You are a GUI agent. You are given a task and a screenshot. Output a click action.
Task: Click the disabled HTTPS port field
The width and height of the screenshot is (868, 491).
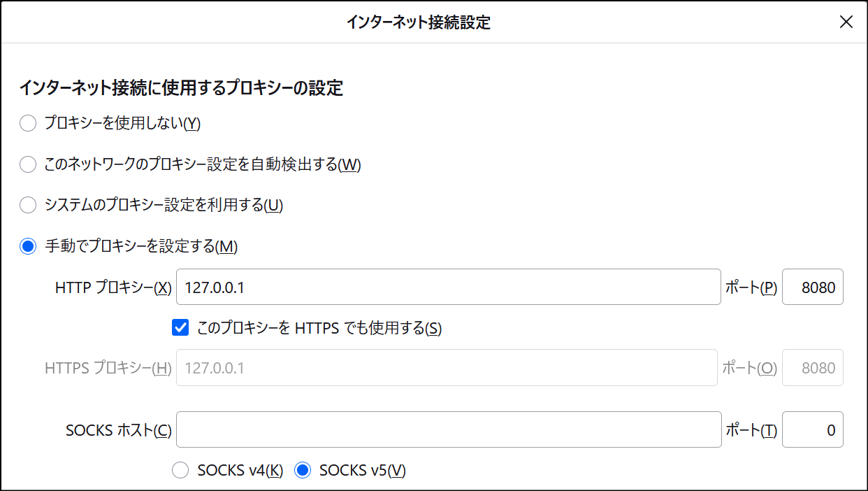coord(812,368)
